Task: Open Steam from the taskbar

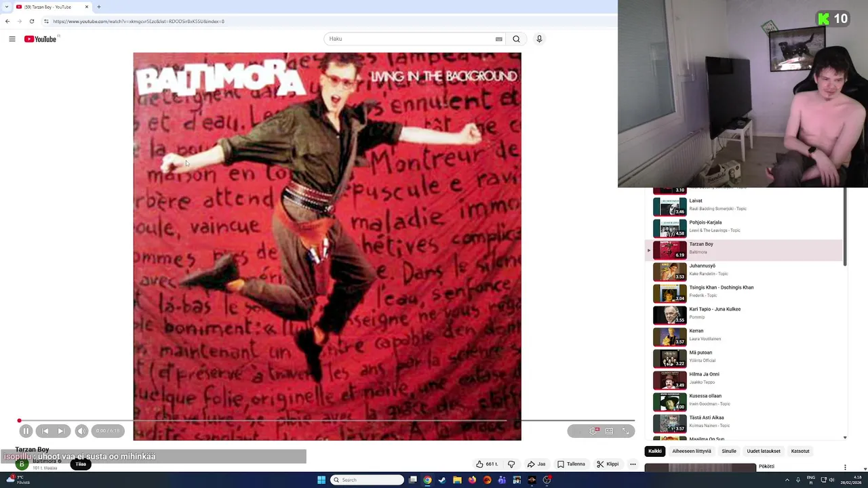Action: (442, 480)
